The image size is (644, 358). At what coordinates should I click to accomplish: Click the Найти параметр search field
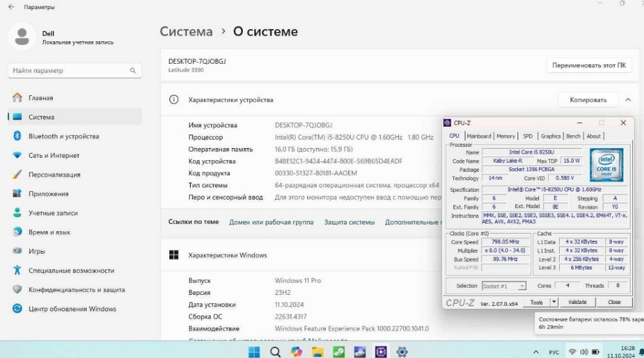click(75, 71)
